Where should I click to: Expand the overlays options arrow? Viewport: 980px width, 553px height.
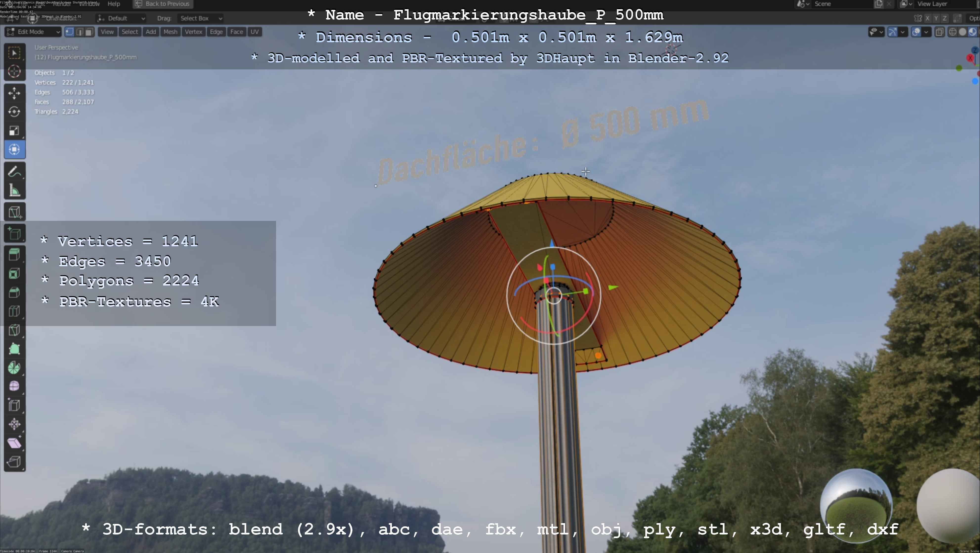pos(926,32)
